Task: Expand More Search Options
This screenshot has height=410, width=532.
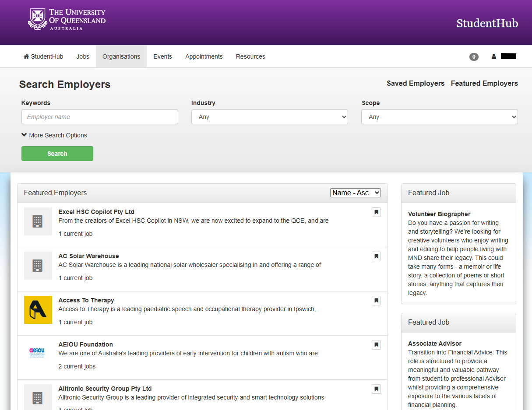Action: pyautogui.click(x=54, y=135)
